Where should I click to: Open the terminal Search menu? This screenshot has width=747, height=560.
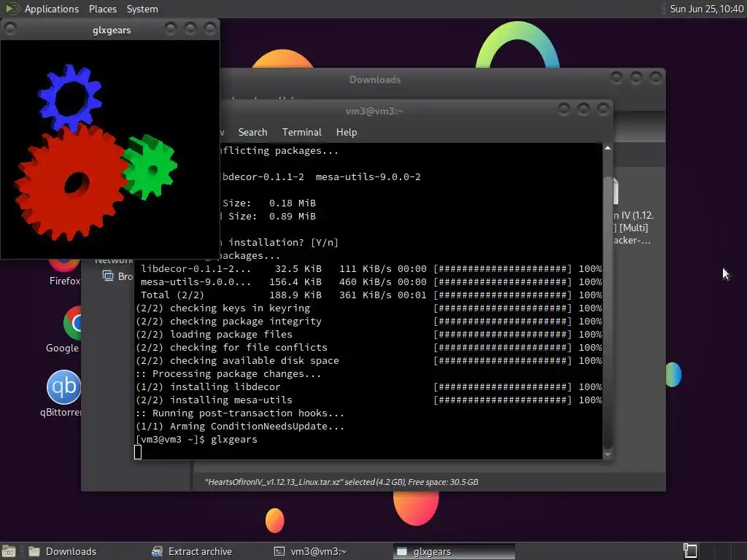252,133
